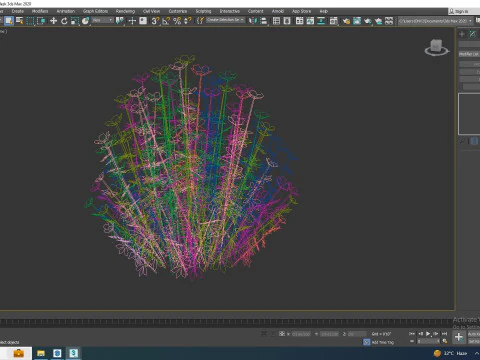The height and width of the screenshot is (360, 480).
Task: Open the Graph Editors menu
Action: click(x=95, y=11)
